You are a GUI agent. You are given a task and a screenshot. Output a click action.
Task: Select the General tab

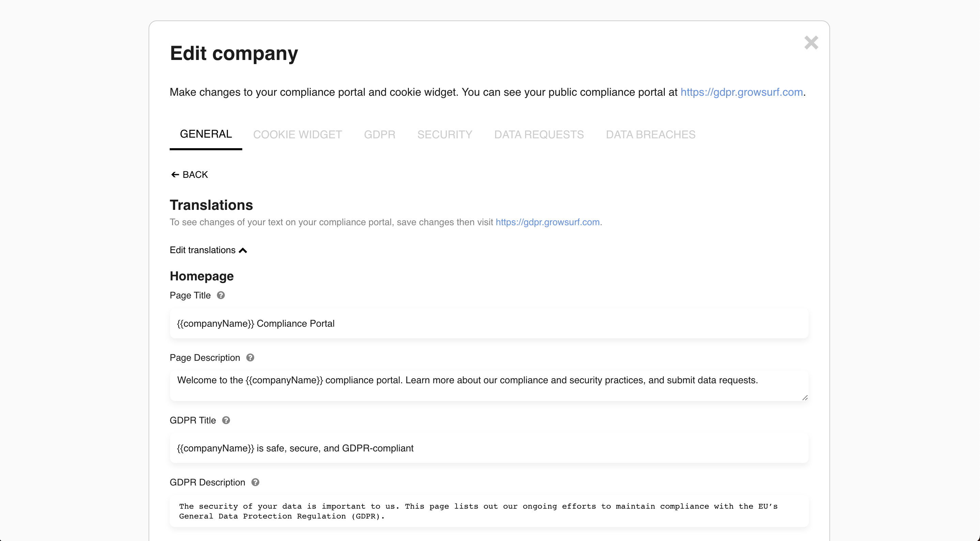pos(205,134)
